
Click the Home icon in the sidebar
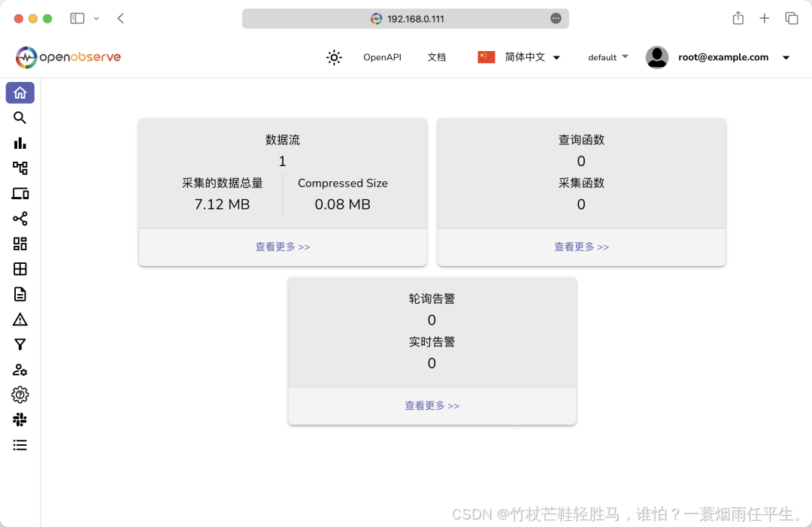[x=20, y=92]
